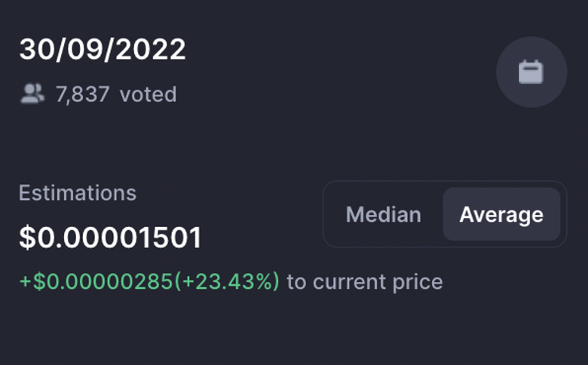Select the Average estimation option
Screen dimensions: 588x365
501,215
